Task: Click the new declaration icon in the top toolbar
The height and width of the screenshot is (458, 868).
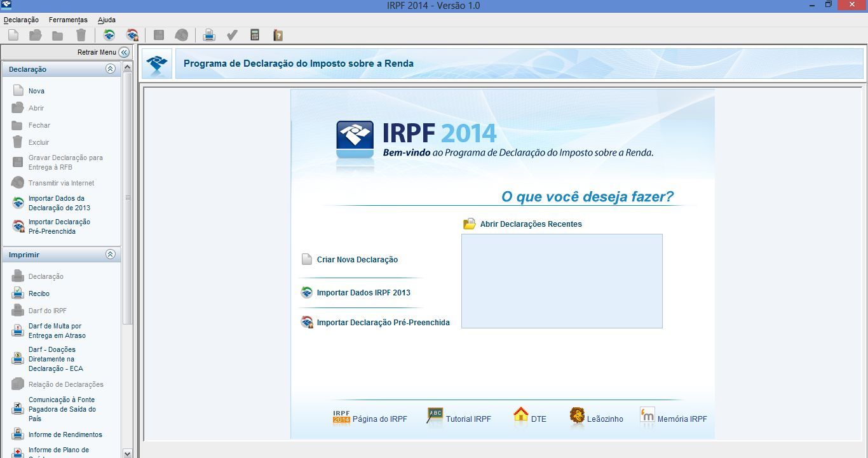Action: 13,35
